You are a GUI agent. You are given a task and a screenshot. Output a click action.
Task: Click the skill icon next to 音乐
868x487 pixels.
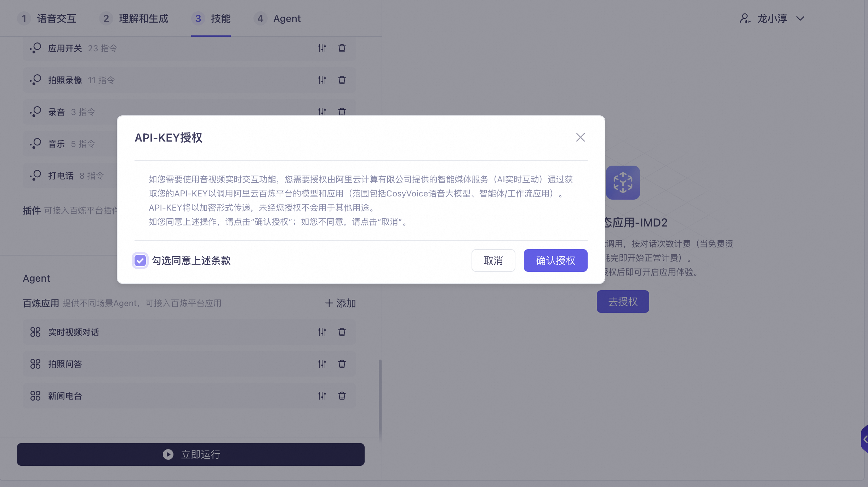tap(35, 144)
